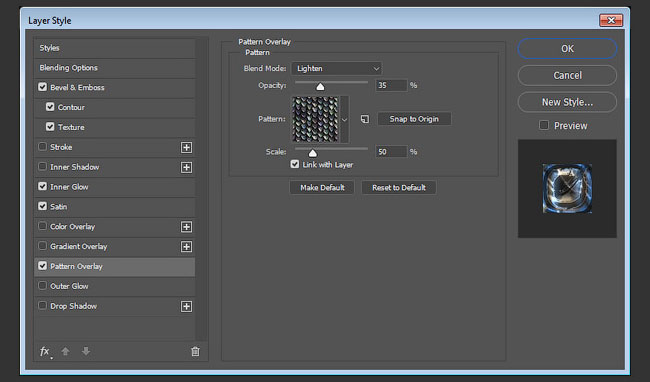Add another Inner Shadow with plus icon

point(187,167)
